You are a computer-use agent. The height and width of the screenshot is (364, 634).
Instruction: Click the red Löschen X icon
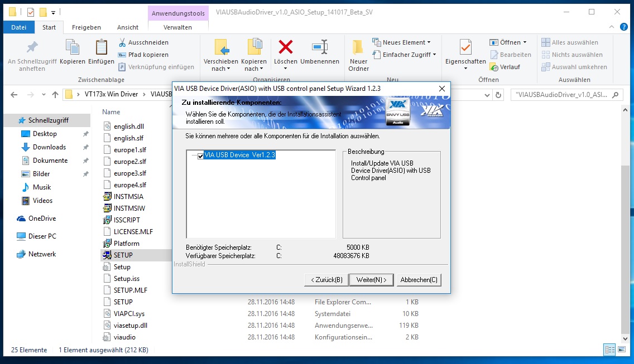coord(285,47)
